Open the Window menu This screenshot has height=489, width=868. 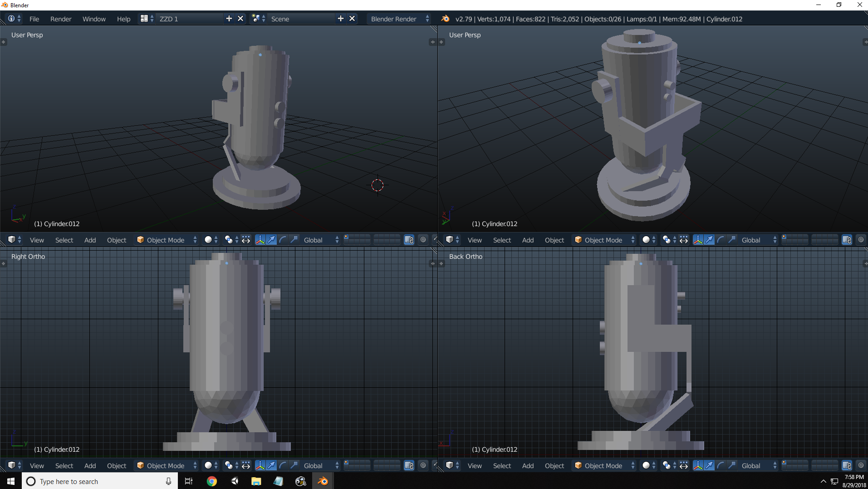pos(94,19)
